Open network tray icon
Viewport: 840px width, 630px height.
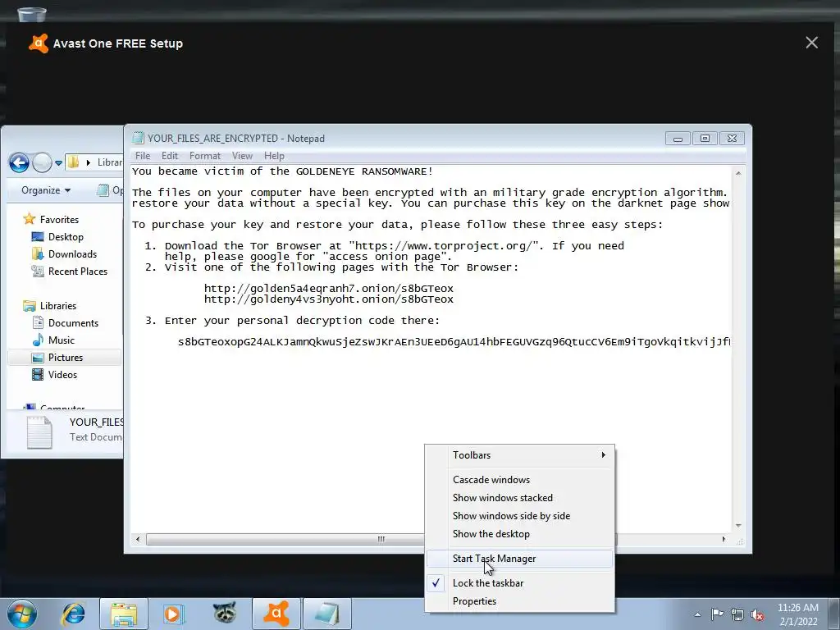[737, 614]
